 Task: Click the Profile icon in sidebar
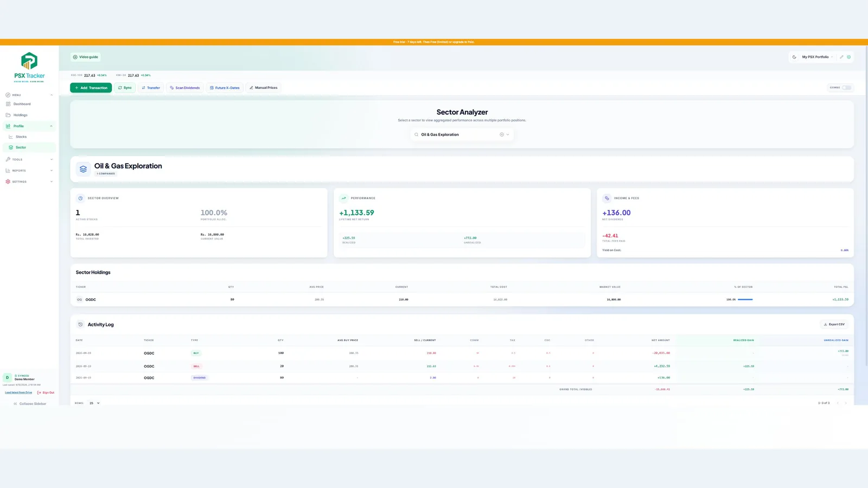point(8,126)
